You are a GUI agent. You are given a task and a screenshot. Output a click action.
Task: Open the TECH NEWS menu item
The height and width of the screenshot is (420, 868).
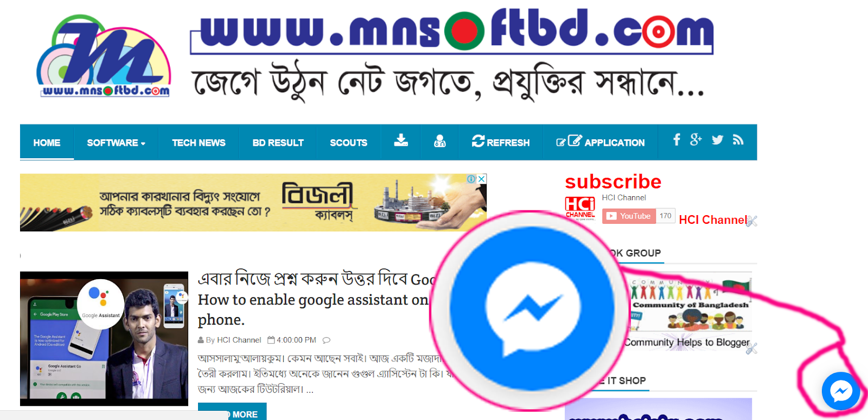tap(199, 143)
